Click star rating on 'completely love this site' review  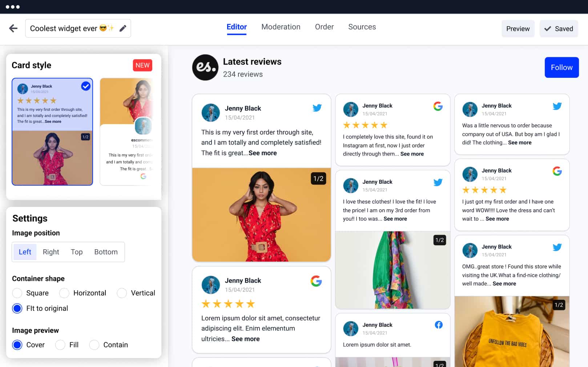365,125
